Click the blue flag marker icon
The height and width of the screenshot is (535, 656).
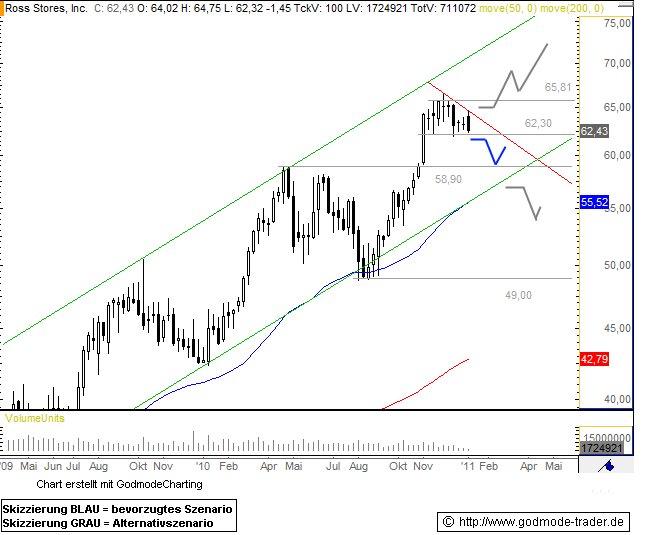click(x=607, y=465)
